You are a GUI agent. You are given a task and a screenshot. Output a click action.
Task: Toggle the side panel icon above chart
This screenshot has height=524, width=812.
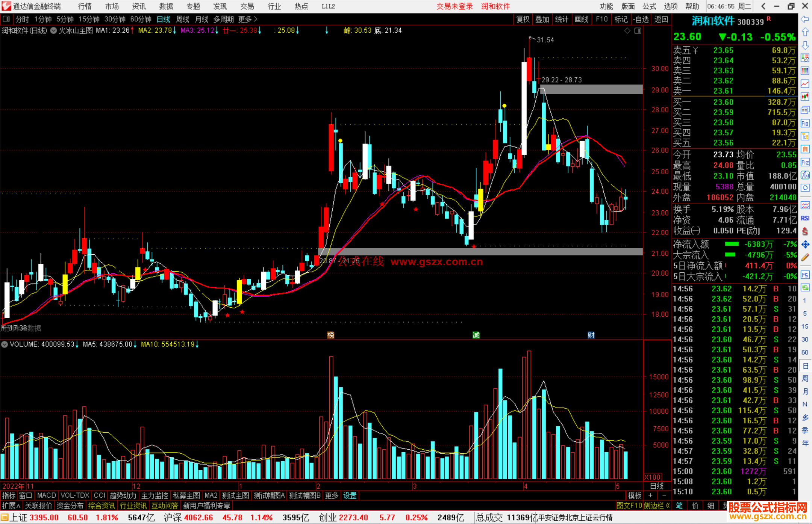[638, 31]
